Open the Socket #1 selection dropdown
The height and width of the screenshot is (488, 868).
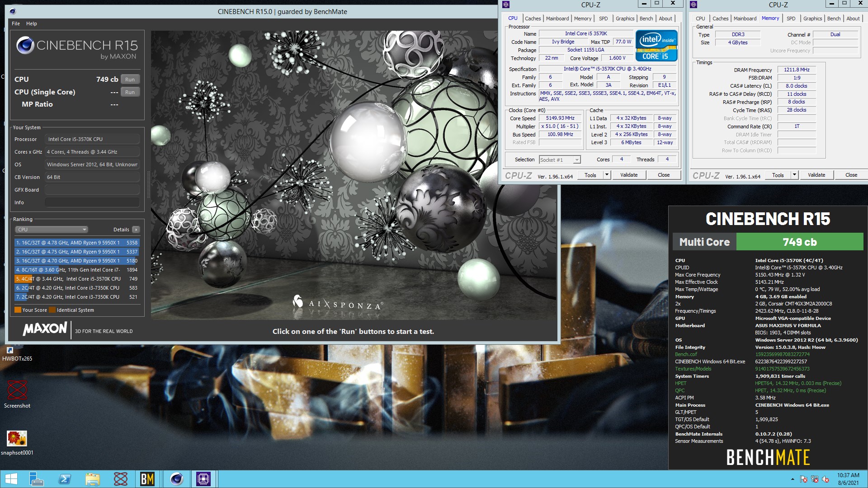[x=559, y=160]
